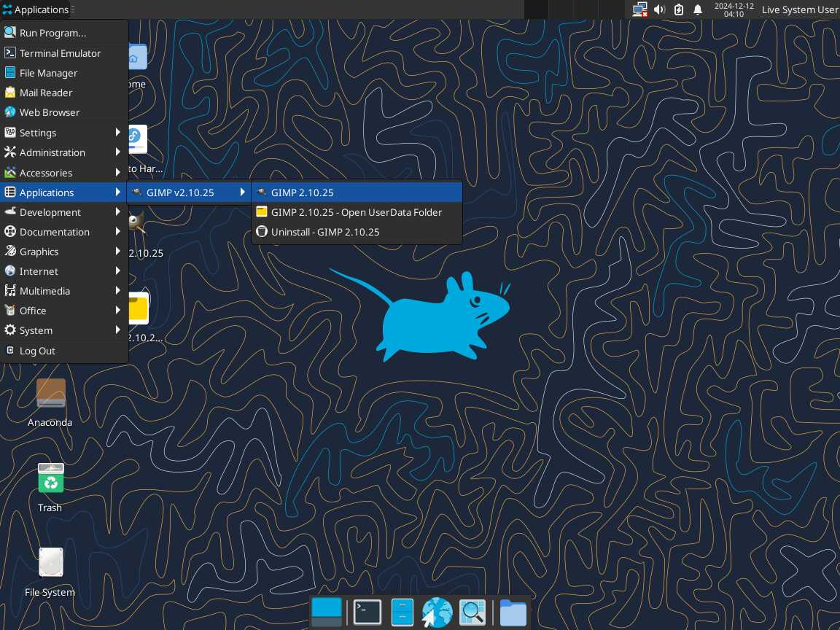Expand the Graphics submenu
The height and width of the screenshot is (630, 840).
[x=64, y=252]
